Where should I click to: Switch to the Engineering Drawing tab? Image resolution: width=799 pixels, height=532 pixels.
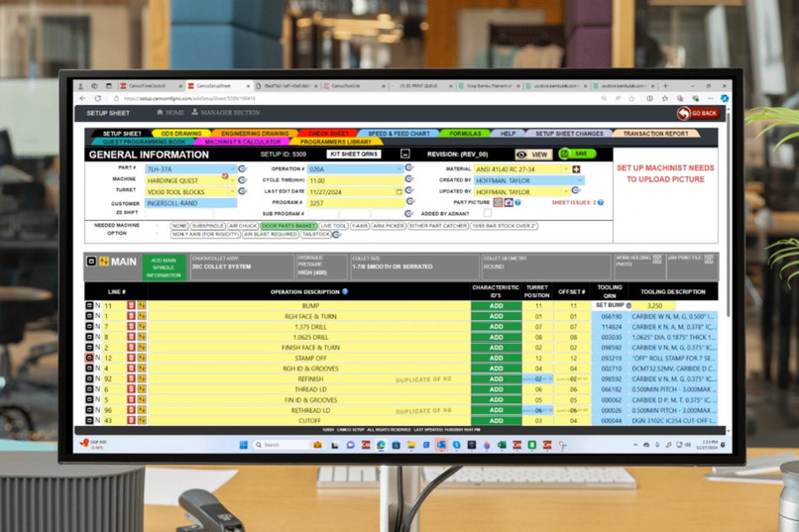tap(255, 134)
